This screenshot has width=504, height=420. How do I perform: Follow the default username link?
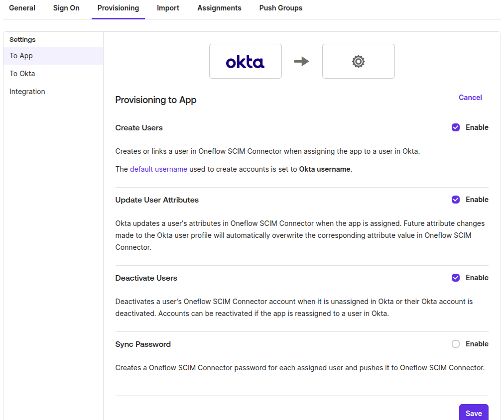click(158, 169)
